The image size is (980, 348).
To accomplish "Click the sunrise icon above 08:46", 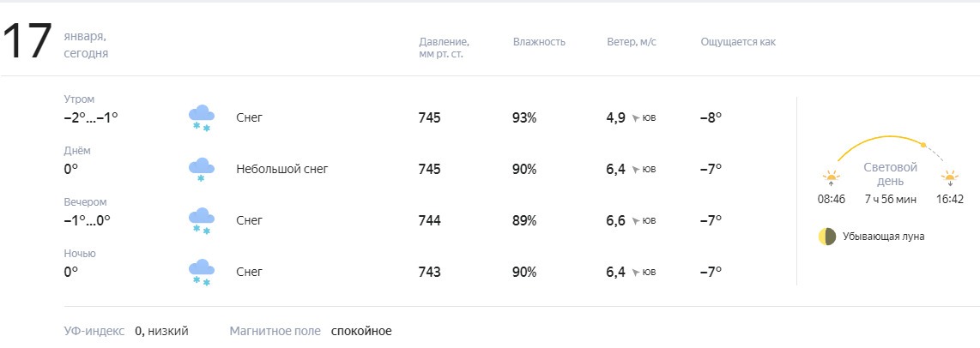I will coord(831,178).
